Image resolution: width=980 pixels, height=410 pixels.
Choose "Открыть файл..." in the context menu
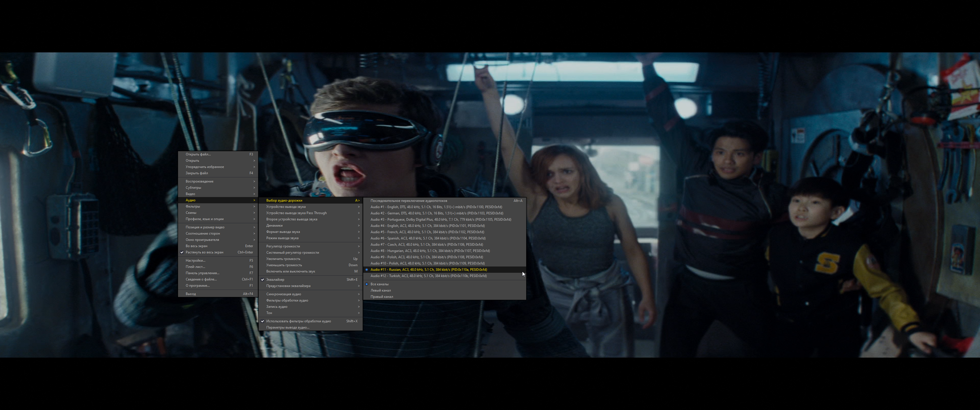click(218, 154)
